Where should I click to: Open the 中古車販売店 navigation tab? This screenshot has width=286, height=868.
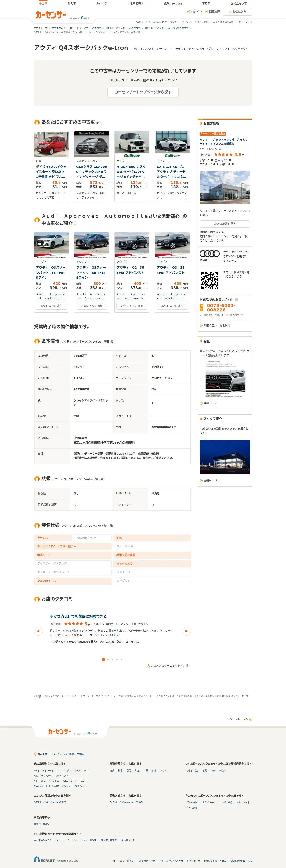(135, 3)
